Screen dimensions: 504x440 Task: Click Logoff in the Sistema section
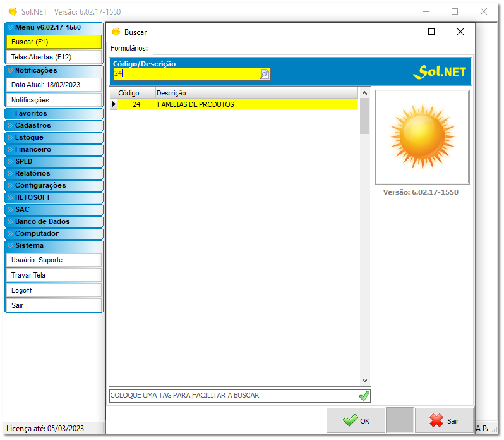coord(53,290)
